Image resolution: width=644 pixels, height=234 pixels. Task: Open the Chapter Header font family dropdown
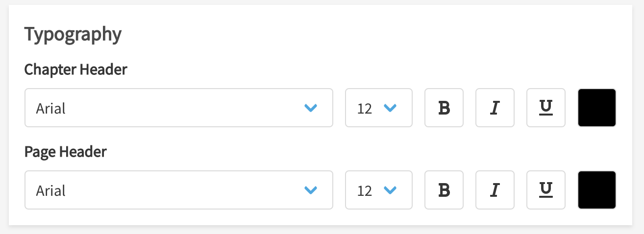[x=178, y=108]
